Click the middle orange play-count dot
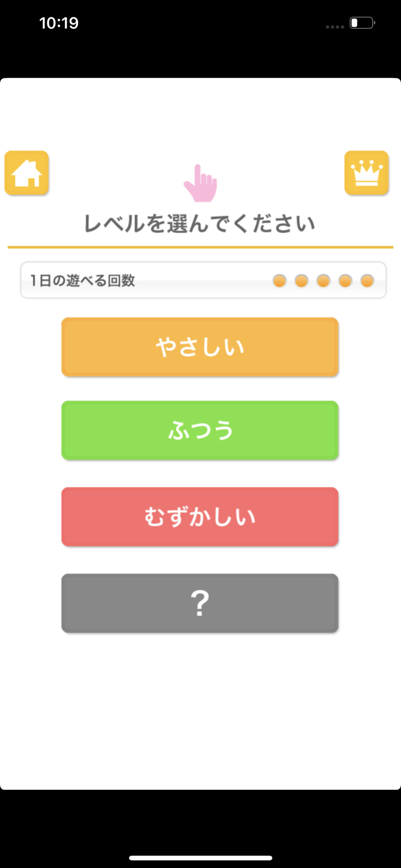 (322, 279)
